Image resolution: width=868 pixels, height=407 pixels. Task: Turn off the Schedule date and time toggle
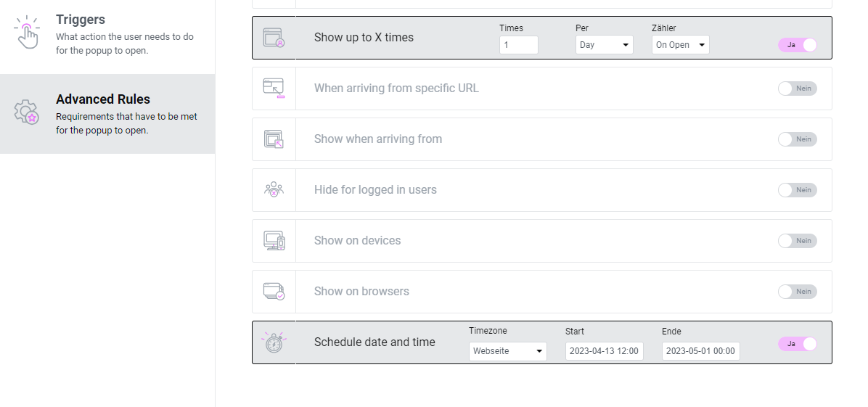pyautogui.click(x=797, y=344)
